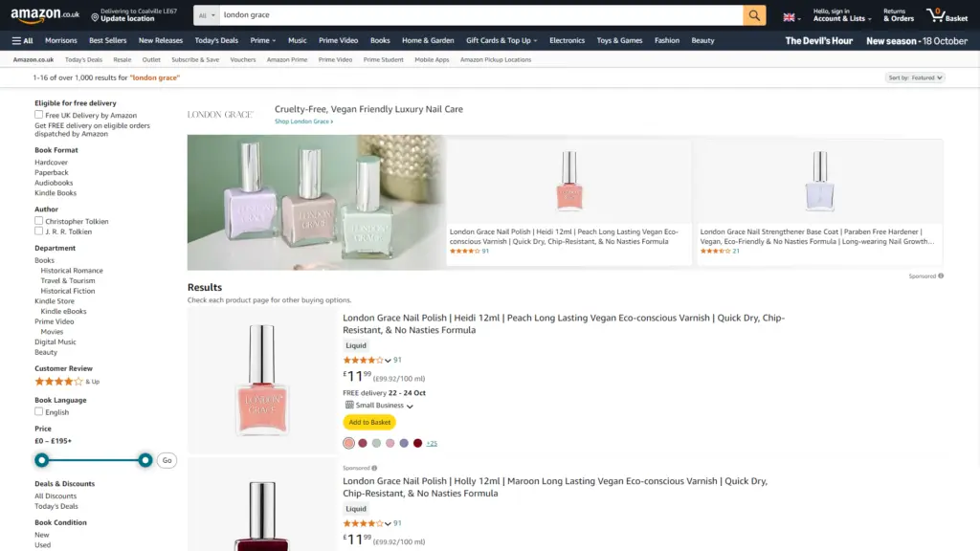Click All Discounts filter link
The image size is (980, 551).
56,496
